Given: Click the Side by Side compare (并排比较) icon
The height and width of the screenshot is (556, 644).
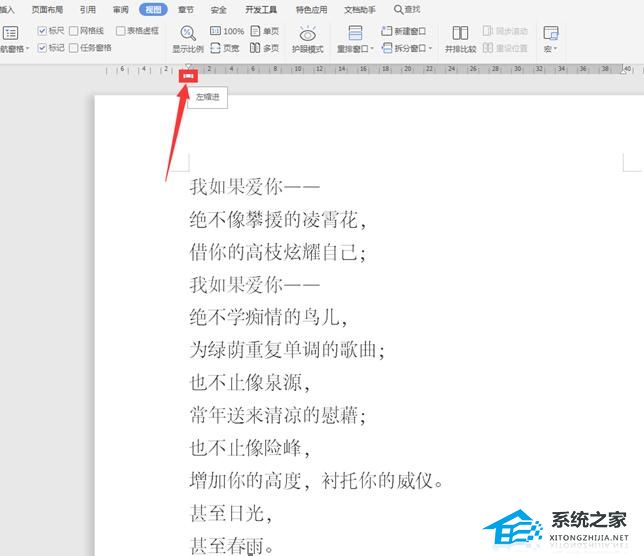Looking at the screenshot, I should 460,34.
